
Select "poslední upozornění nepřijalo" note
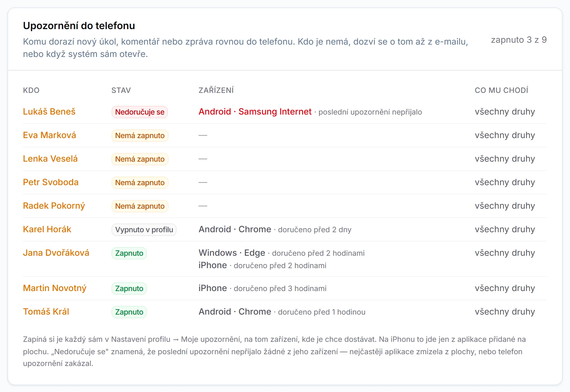[x=370, y=112]
